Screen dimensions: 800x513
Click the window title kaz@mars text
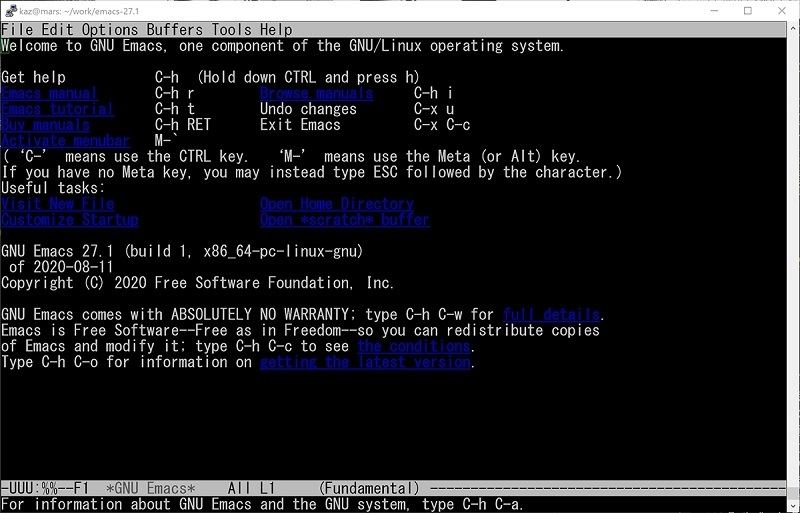(79, 11)
